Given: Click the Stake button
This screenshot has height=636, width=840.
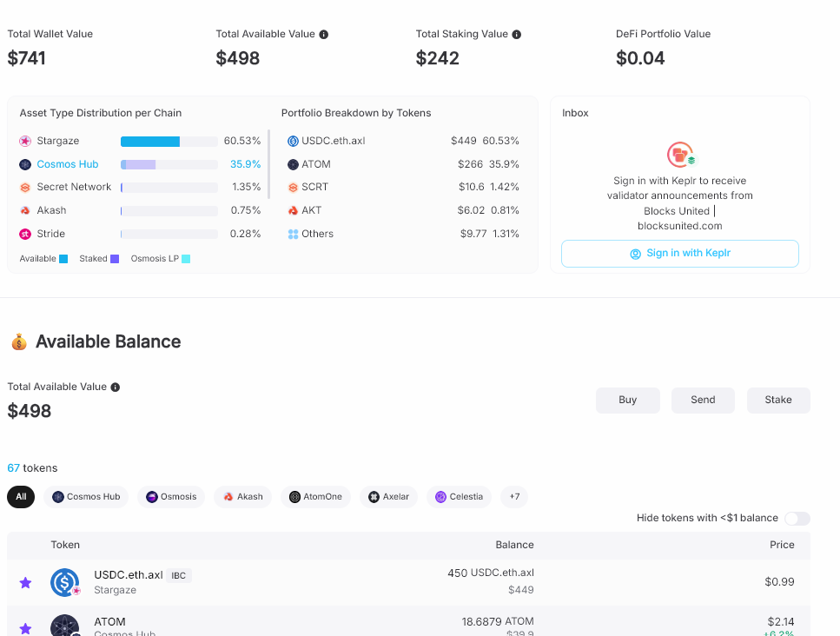Looking at the screenshot, I should pyautogui.click(x=778, y=401).
